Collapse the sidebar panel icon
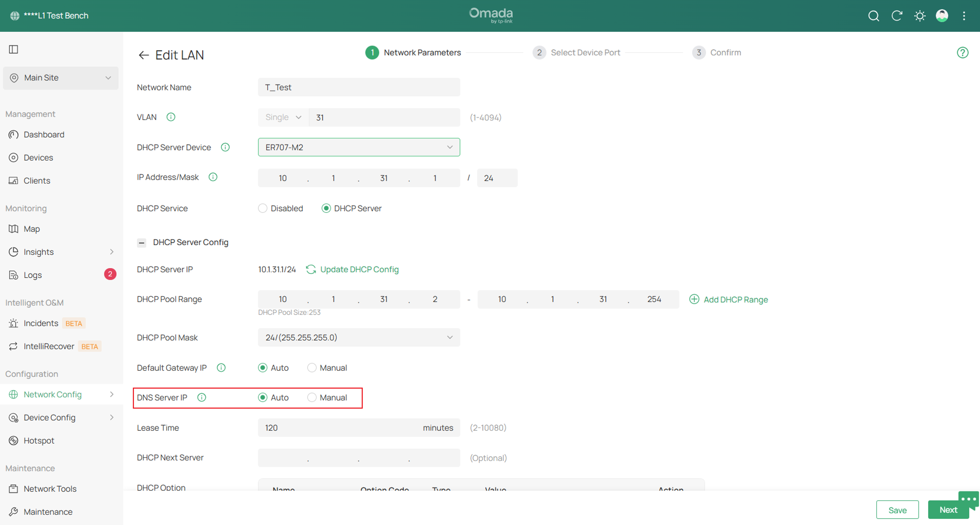980x525 pixels. [14, 50]
